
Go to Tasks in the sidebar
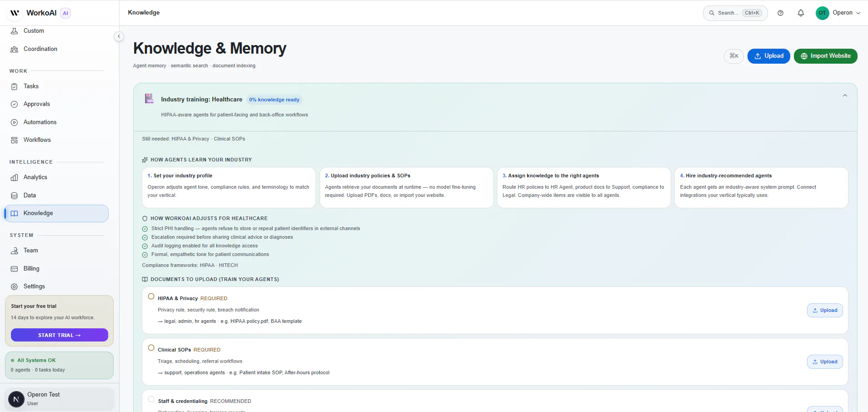(x=56, y=86)
